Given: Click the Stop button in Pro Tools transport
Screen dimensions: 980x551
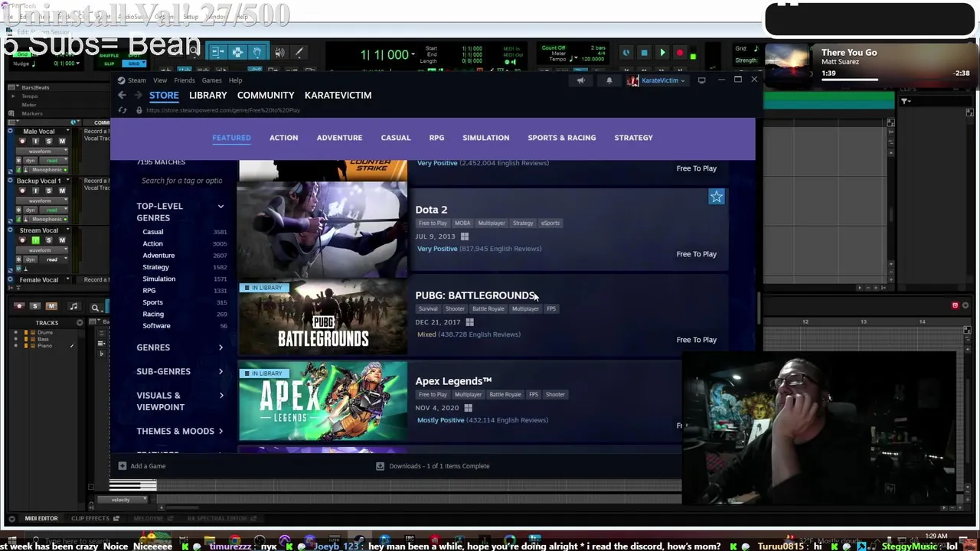Looking at the screenshot, I should pos(644,53).
